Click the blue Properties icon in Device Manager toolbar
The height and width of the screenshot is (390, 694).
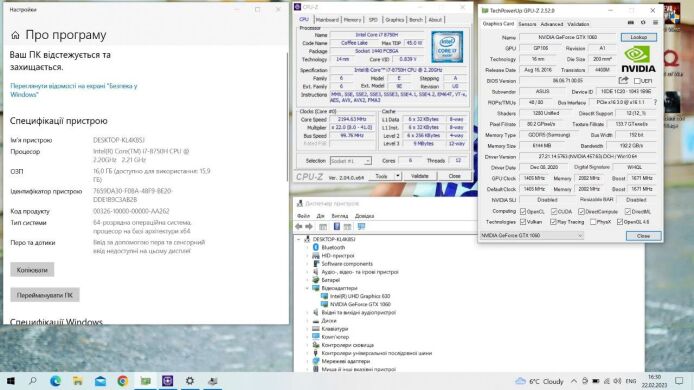[337, 227]
